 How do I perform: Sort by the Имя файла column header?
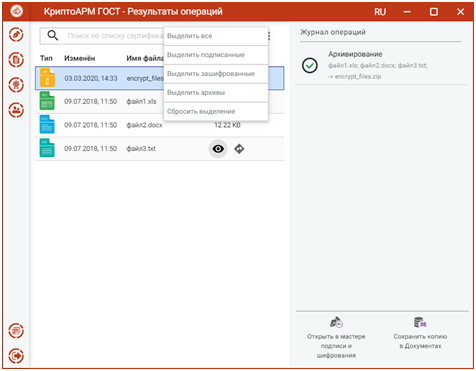click(x=145, y=58)
